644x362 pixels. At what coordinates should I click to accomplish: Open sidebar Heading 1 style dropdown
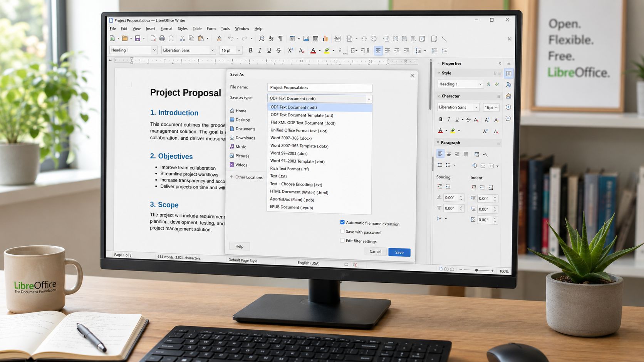pyautogui.click(x=480, y=84)
